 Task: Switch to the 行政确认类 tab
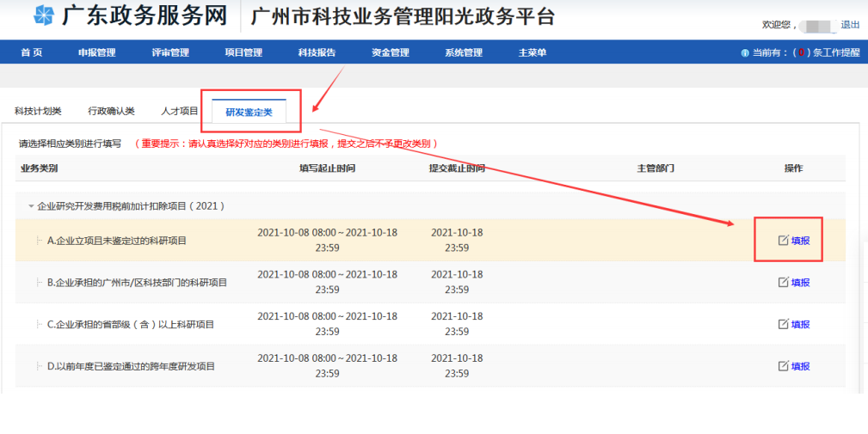111,111
